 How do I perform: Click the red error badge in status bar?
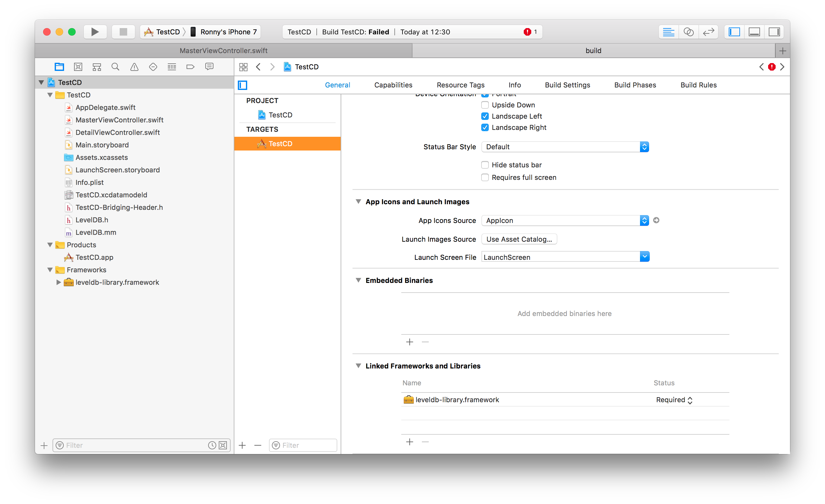click(x=527, y=32)
